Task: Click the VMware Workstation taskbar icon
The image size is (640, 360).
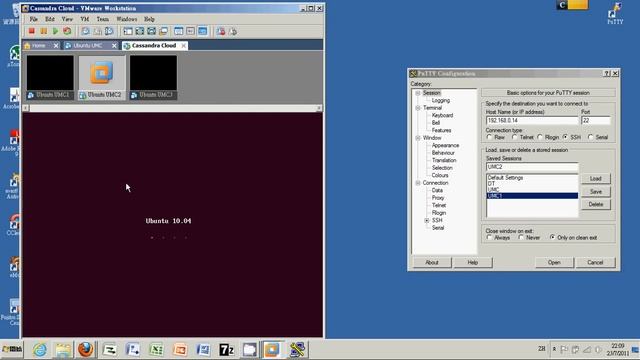Action: 273,349
